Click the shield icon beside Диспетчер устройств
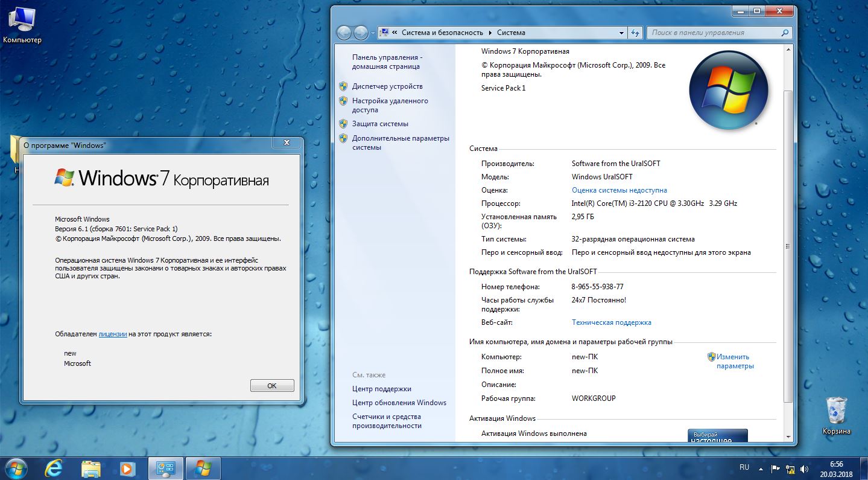 343,86
